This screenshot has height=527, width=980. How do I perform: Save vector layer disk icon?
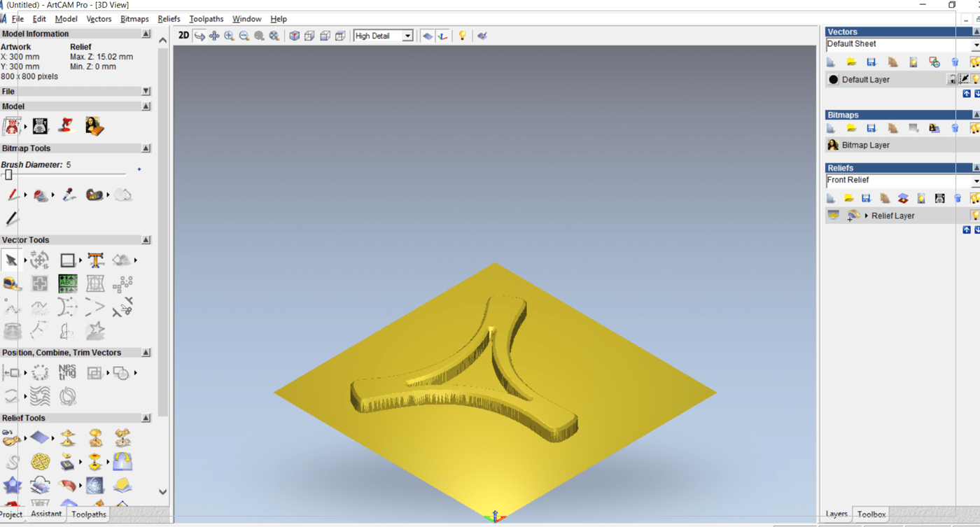(x=871, y=62)
